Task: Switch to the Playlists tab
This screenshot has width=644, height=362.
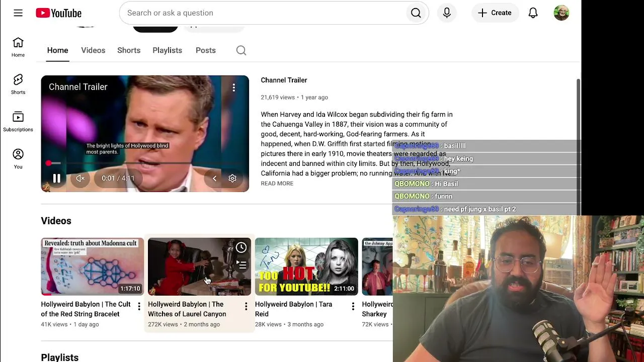Action: [x=167, y=50]
